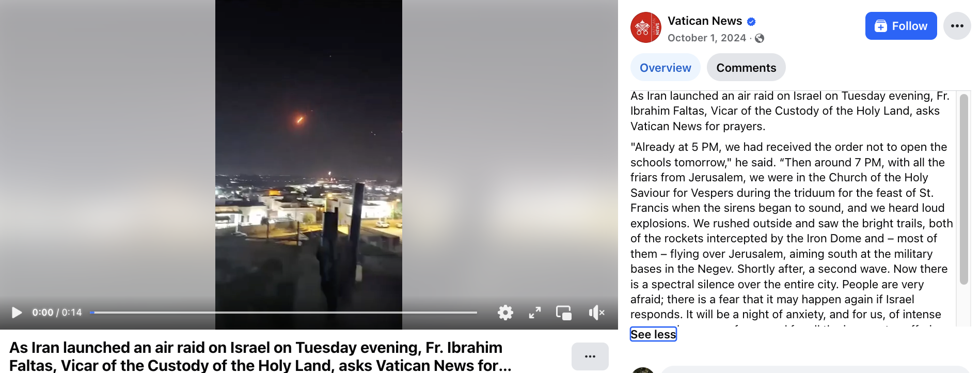Follow Vatican News page
This screenshot has width=980, height=373.
coord(901,26)
